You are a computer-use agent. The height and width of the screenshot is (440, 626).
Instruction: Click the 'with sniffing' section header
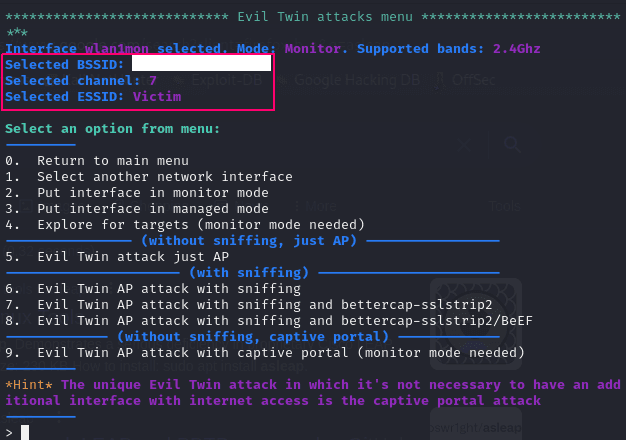click(x=249, y=273)
